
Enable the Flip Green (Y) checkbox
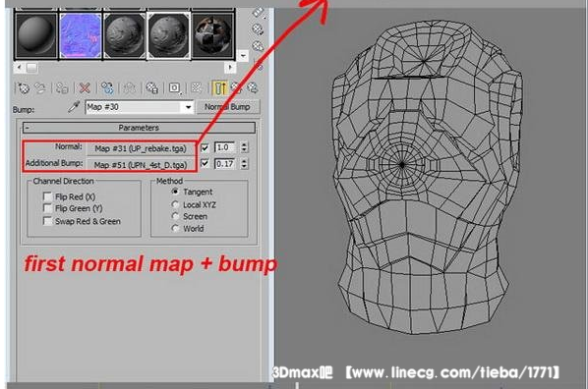47,208
